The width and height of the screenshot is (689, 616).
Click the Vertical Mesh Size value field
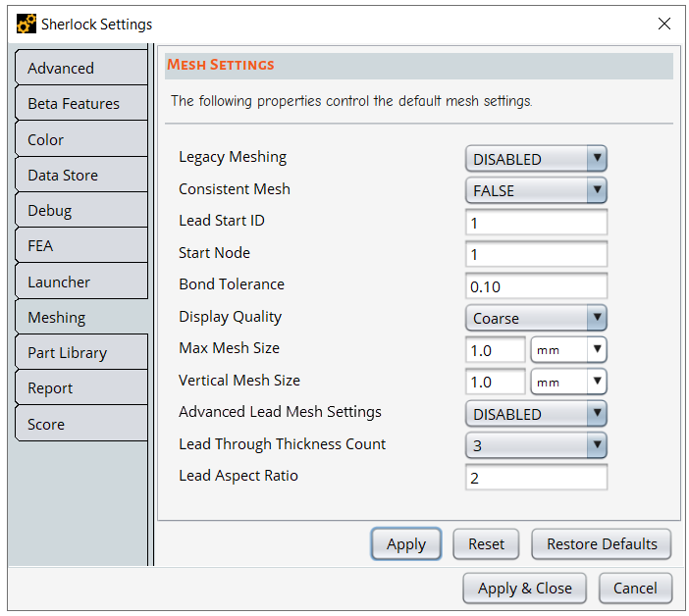[x=496, y=382]
